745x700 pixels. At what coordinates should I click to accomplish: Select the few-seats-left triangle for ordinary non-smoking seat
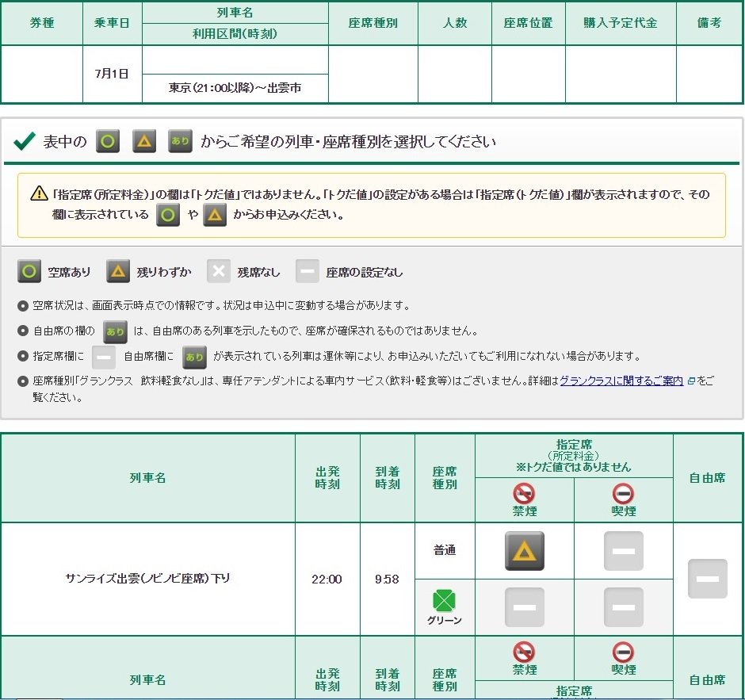tap(525, 551)
